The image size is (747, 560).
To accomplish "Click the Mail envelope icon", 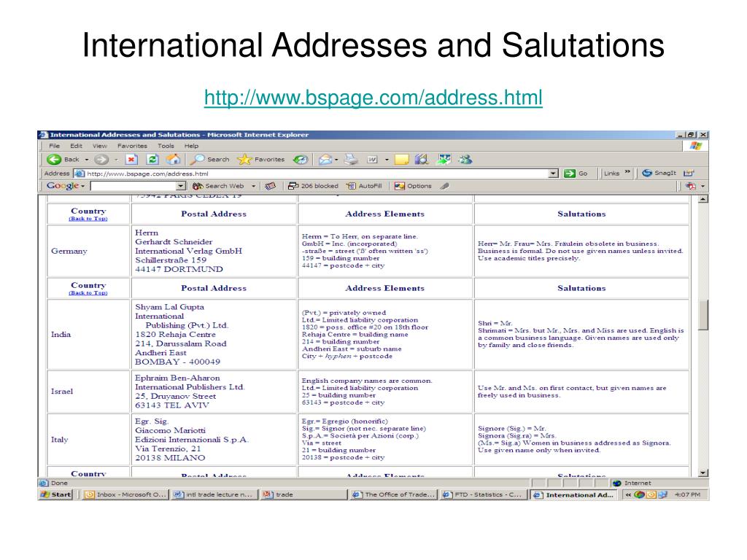I will point(325,160).
